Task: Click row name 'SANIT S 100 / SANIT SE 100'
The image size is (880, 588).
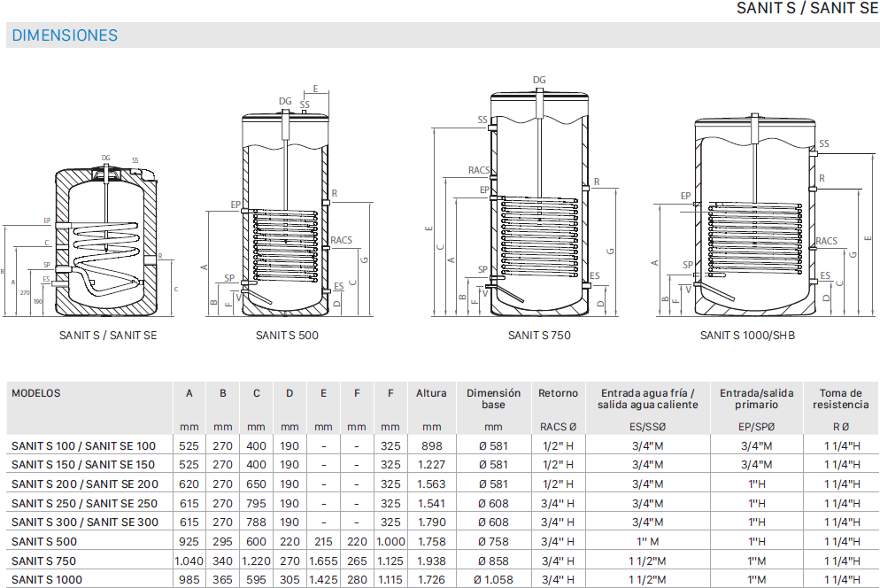Action: tap(83, 446)
